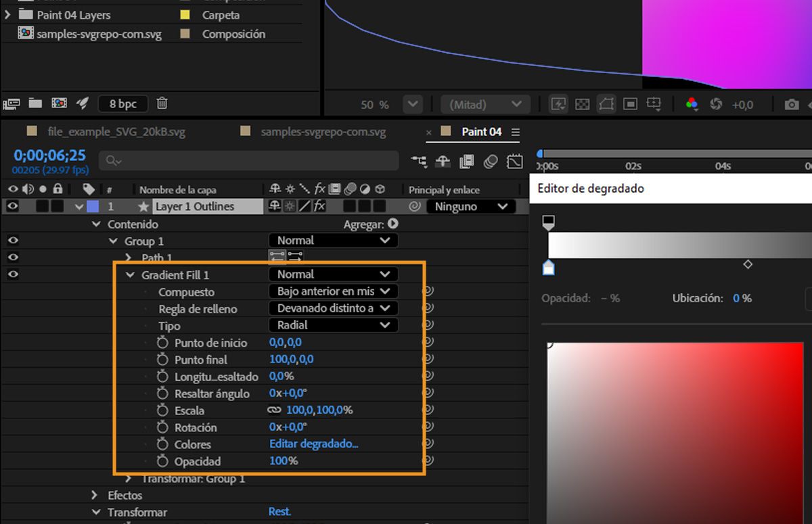
Task: Switch to the file_example_SVG_20kB.svg tab
Action: [x=116, y=132]
